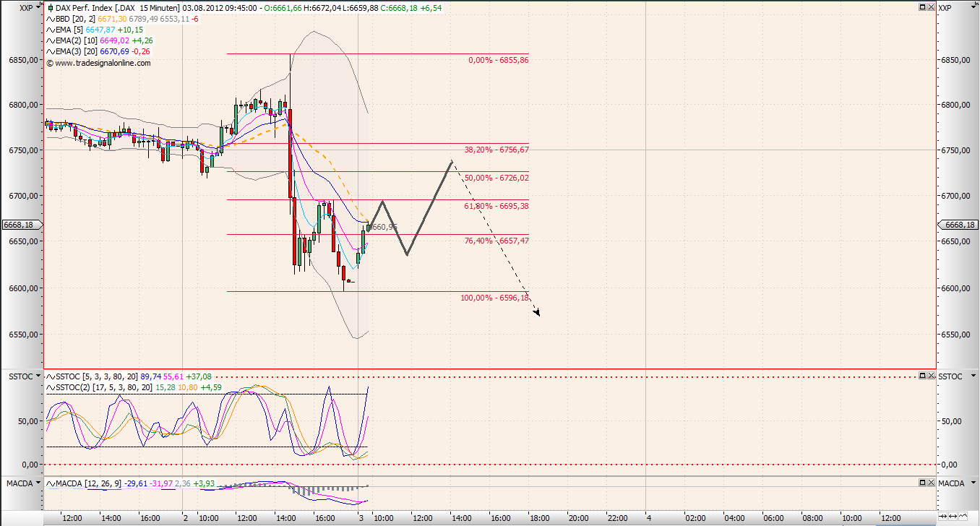980x526 pixels.
Task: Select the 38,20% - 6756,67 retracement label
Action: [x=498, y=150]
